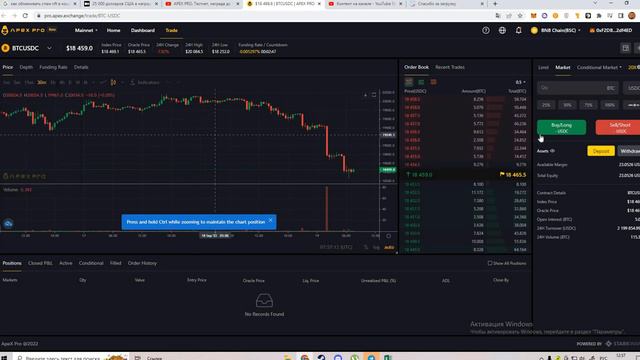Show asks-only red order book icon

[x=433, y=82]
